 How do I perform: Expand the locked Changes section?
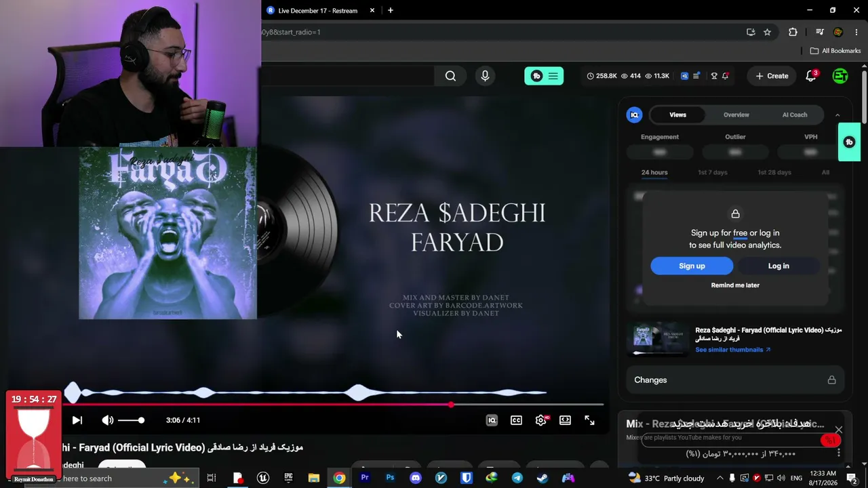(x=735, y=380)
